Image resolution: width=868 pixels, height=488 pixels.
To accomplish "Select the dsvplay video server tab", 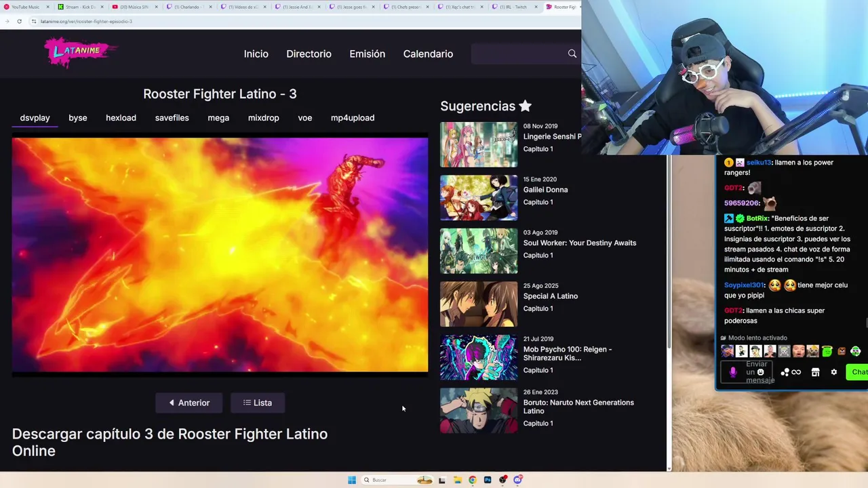I will point(35,118).
